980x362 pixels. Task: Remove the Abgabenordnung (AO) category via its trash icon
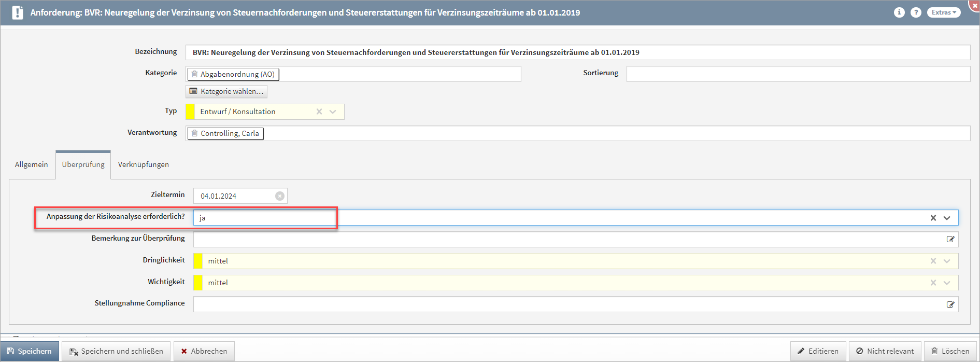pos(194,74)
